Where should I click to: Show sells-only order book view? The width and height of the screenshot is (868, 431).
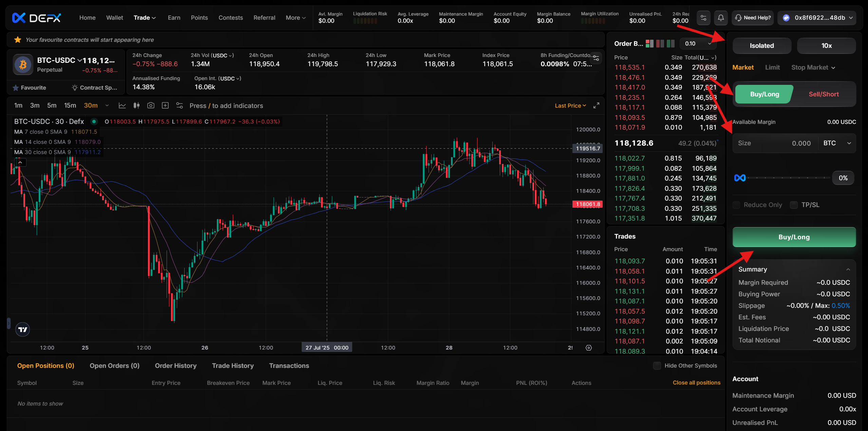pyautogui.click(x=660, y=43)
